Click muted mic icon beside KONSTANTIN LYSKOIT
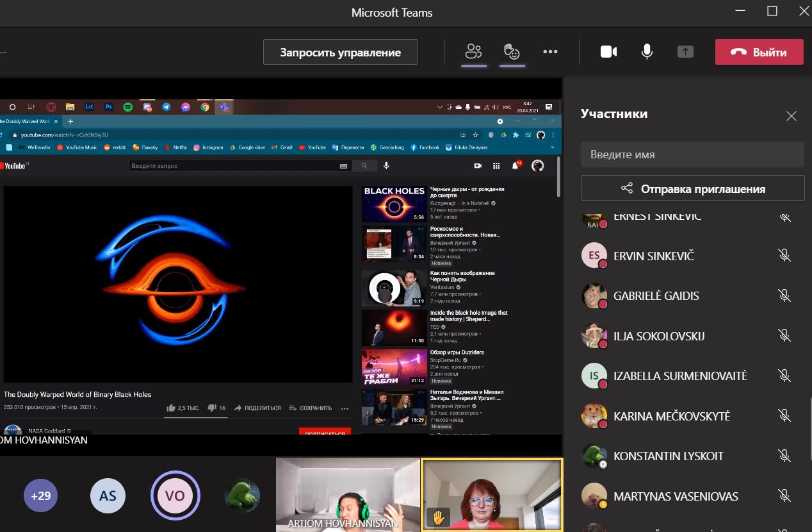Viewport: 812px width, 532px height. pos(784,456)
